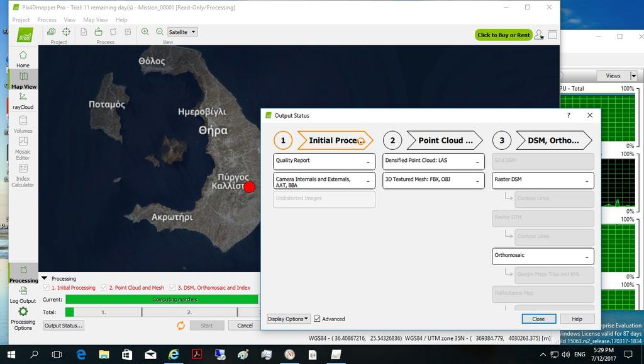The height and width of the screenshot is (364, 644).
Task: Click the Help button in Output Status
Action: pos(577,319)
